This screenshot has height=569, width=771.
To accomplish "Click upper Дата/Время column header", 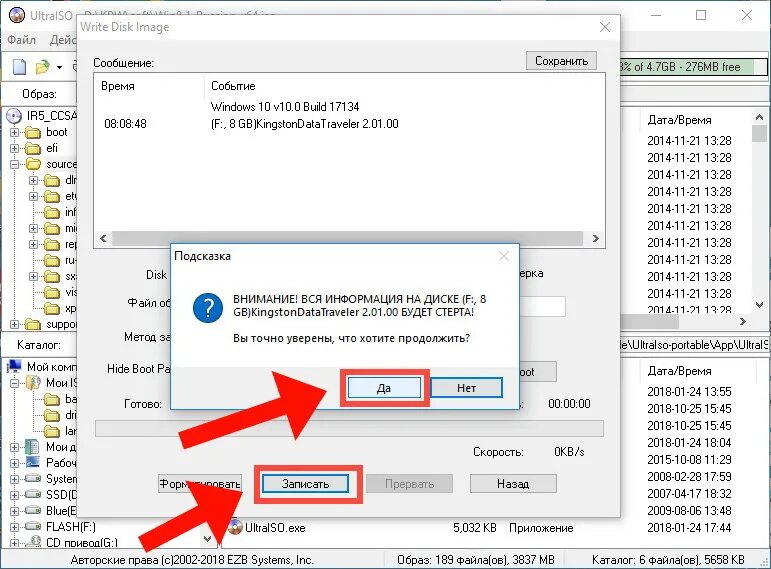I will point(680,120).
